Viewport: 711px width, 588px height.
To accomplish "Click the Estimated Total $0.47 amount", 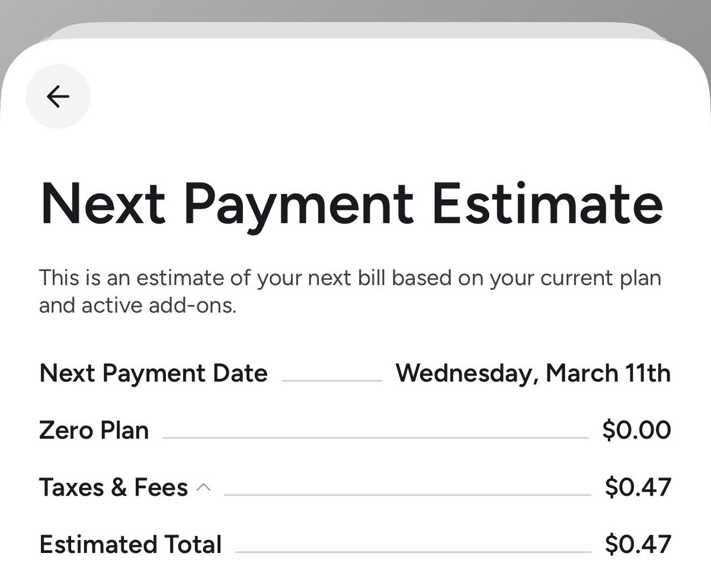I will tap(638, 544).
